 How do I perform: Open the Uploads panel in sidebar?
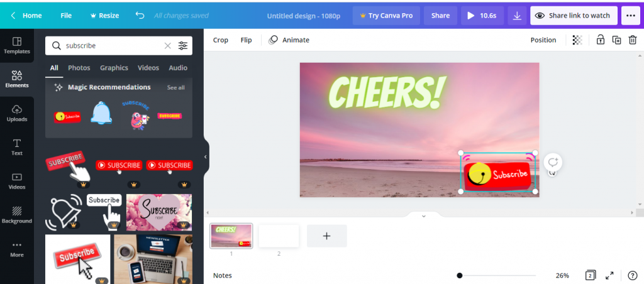point(17,113)
